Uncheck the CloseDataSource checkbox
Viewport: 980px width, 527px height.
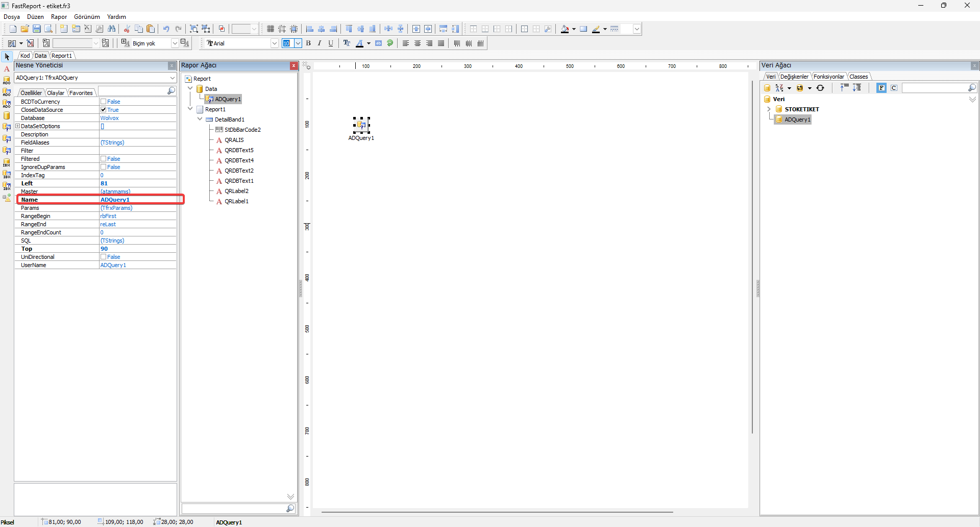point(104,110)
